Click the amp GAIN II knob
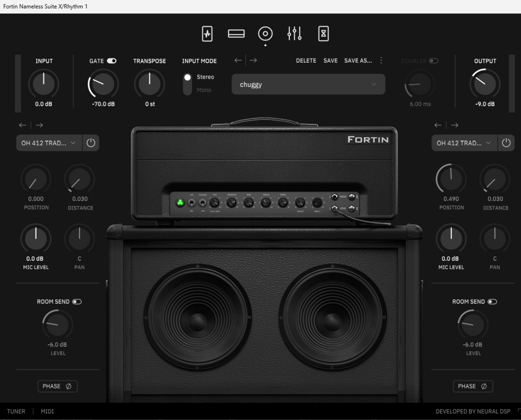 click(300, 202)
